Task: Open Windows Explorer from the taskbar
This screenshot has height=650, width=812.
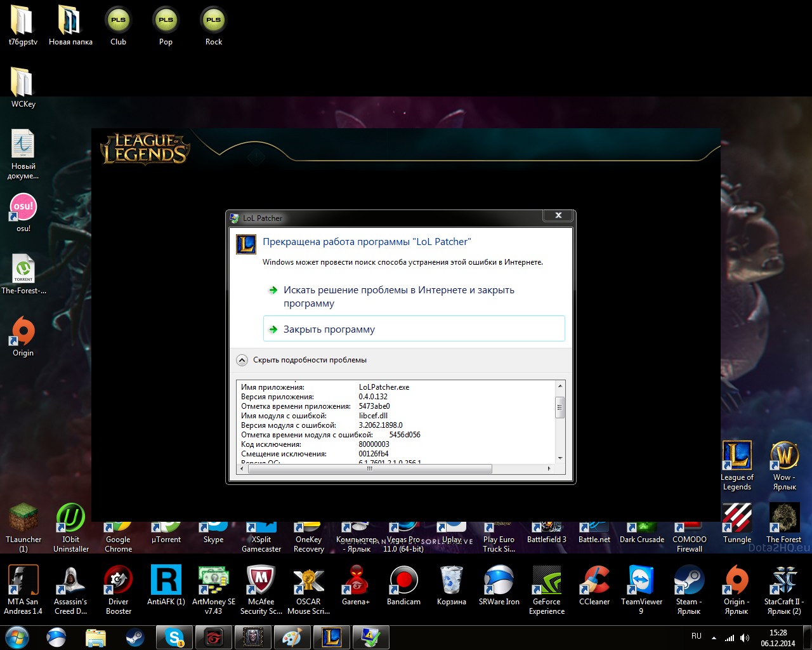Action: 96,637
